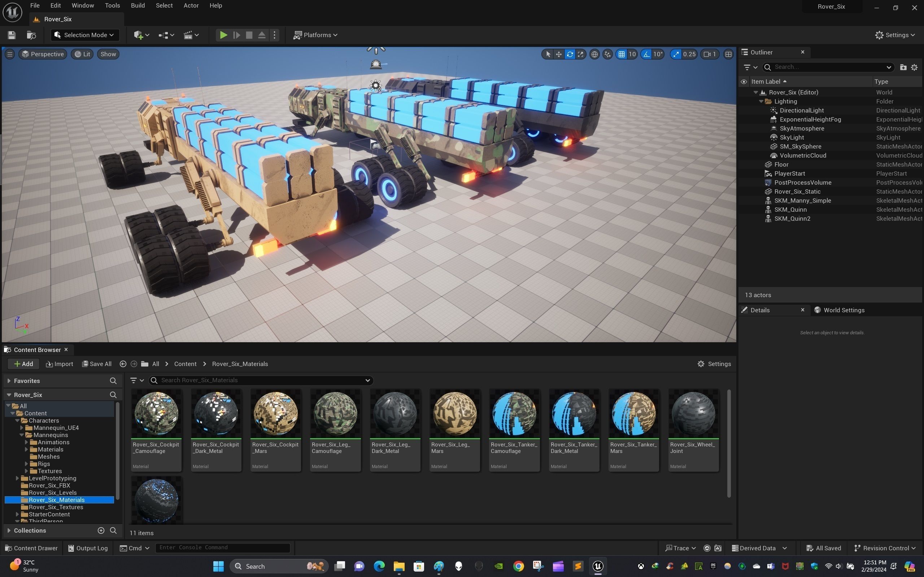Open the Selection Mode dropdown
Image resolution: width=924 pixels, height=577 pixels.
pyautogui.click(x=85, y=35)
